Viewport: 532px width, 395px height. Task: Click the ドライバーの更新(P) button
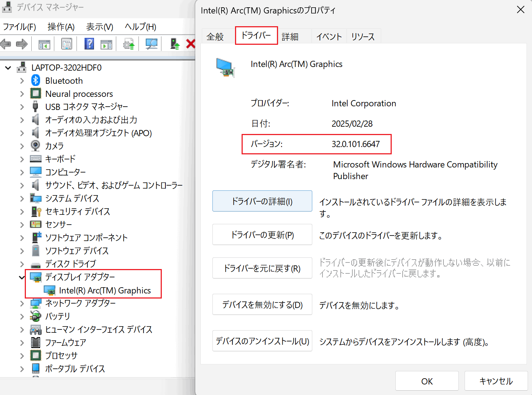tap(262, 234)
